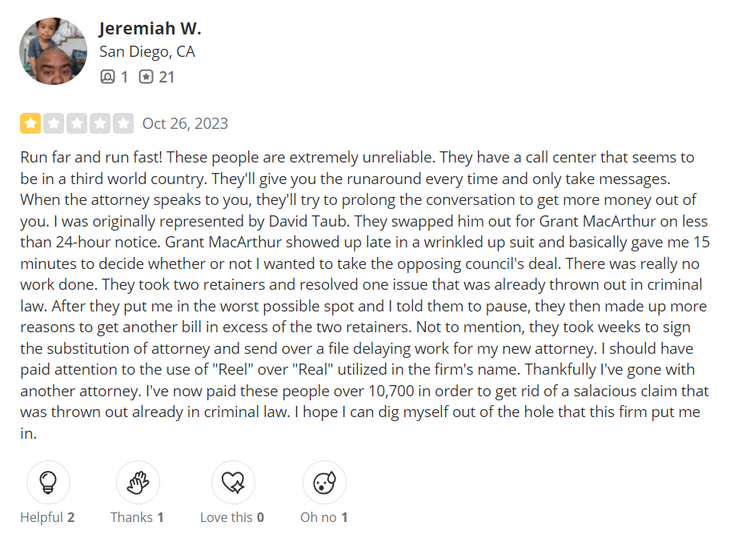Open the Jeremiah W. profile link

click(150, 28)
